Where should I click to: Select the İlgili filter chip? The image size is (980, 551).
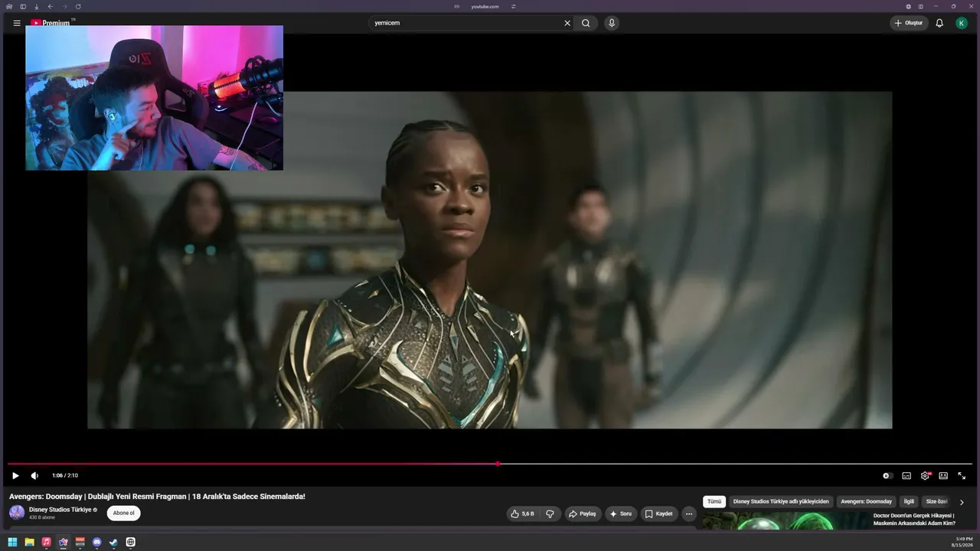click(x=909, y=501)
